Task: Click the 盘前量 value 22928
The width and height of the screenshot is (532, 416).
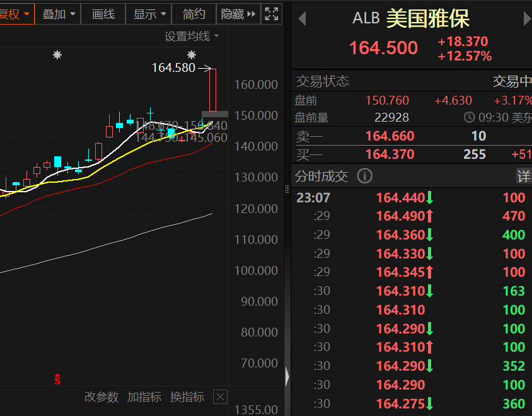Action: (391, 117)
